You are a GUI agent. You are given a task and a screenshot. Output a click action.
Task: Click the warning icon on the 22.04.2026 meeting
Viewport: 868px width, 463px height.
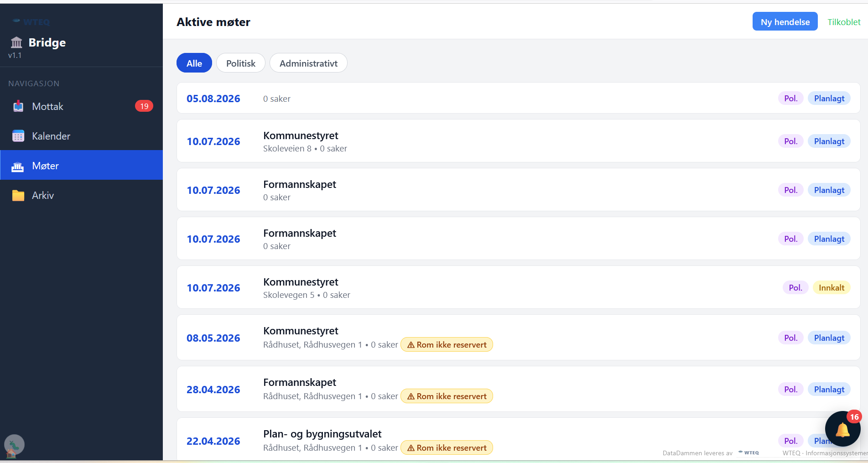click(x=411, y=448)
